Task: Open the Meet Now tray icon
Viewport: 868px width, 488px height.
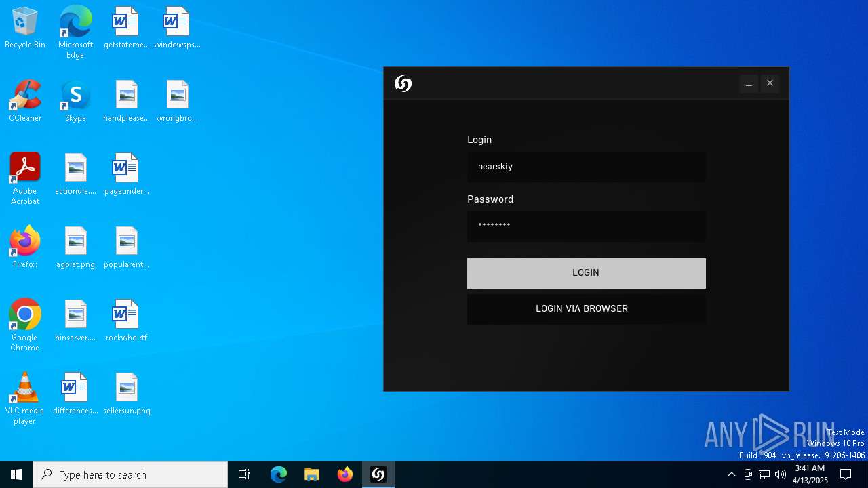Action: point(748,474)
